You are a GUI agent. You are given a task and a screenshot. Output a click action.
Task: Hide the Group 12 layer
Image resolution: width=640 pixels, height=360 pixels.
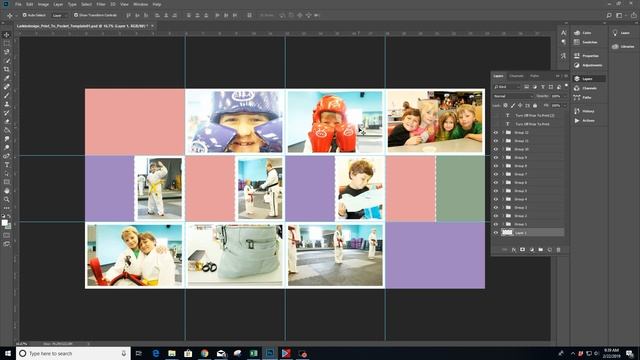tap(496, 132)
